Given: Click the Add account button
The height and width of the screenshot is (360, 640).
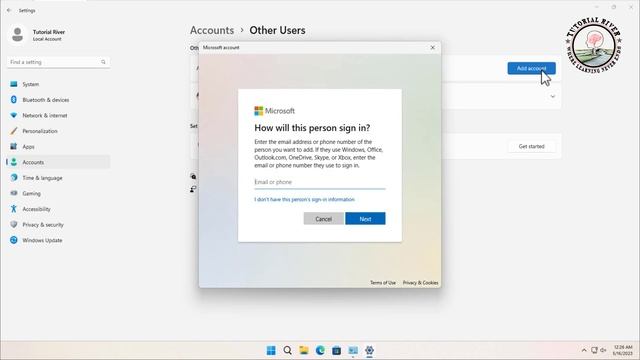Looking at the screenshot, I should 531,68.
